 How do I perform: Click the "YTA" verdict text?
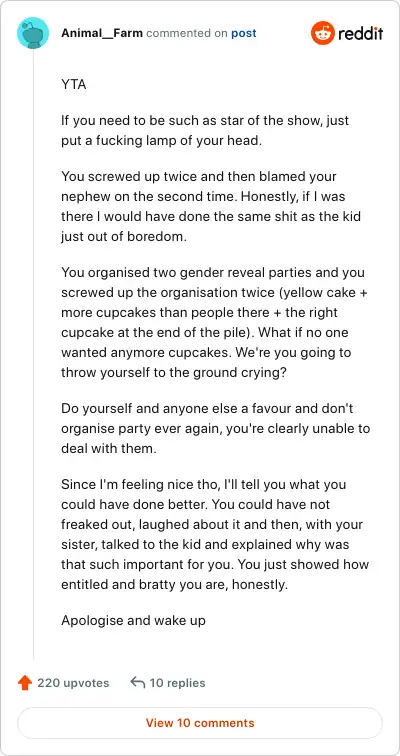pyautogui.click(x=74, y=85)
